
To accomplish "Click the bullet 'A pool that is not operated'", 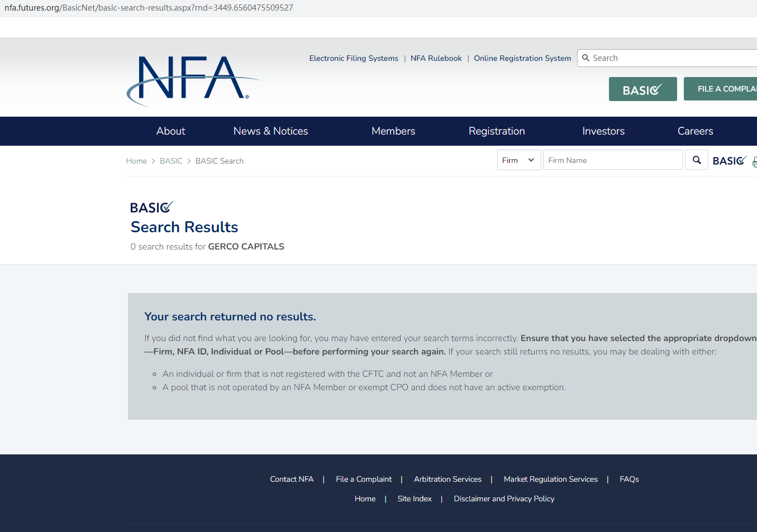I will (364, 387).
